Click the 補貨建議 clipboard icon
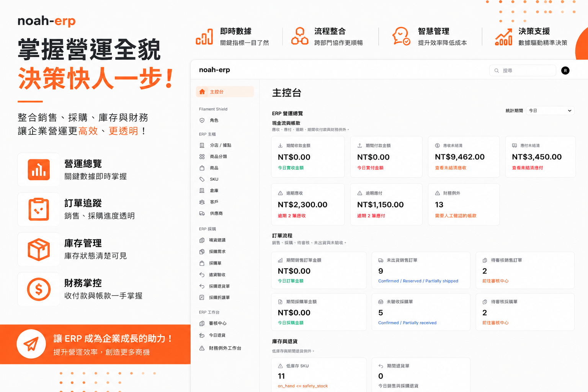Screen dimensions: 588x392 click(202, 240)
